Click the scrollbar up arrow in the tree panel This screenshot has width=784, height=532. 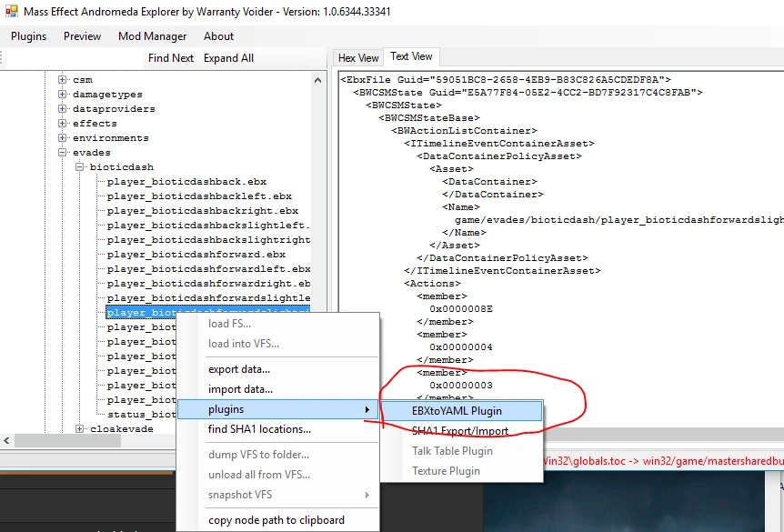point(317,80)
